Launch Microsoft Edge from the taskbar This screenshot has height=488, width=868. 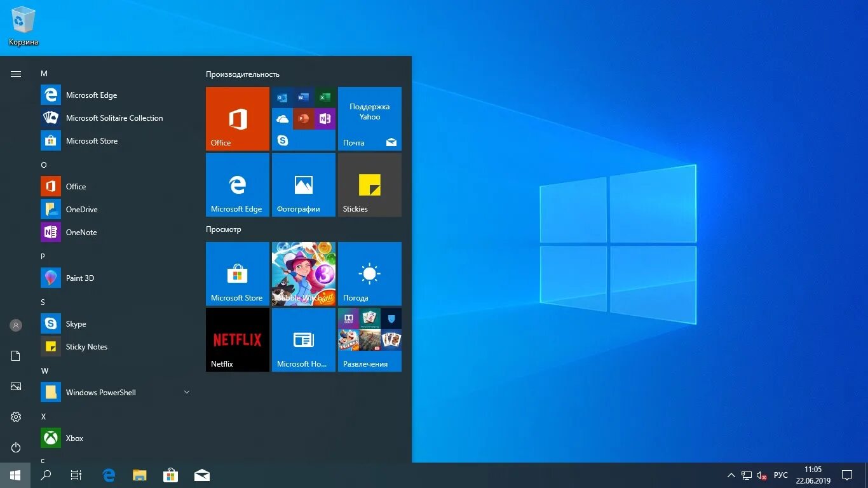(108, 475)
